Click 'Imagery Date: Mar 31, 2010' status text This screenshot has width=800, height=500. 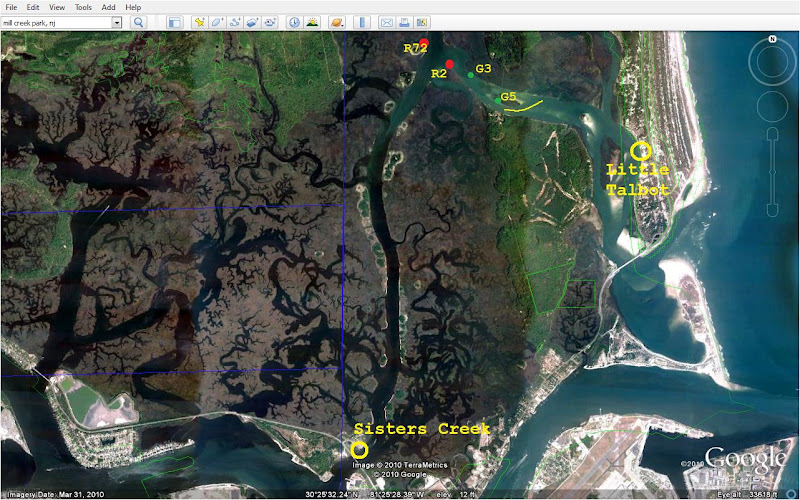(55, 494)
